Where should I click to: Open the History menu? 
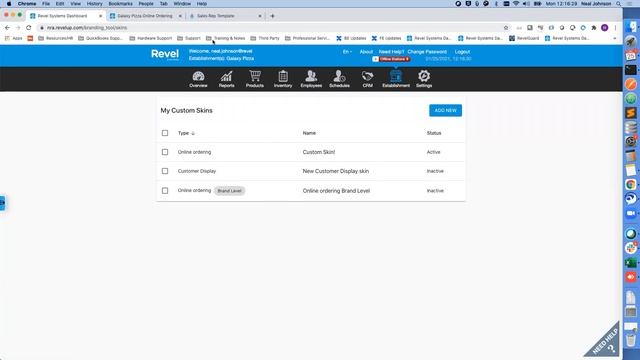(x=94, y=4)
